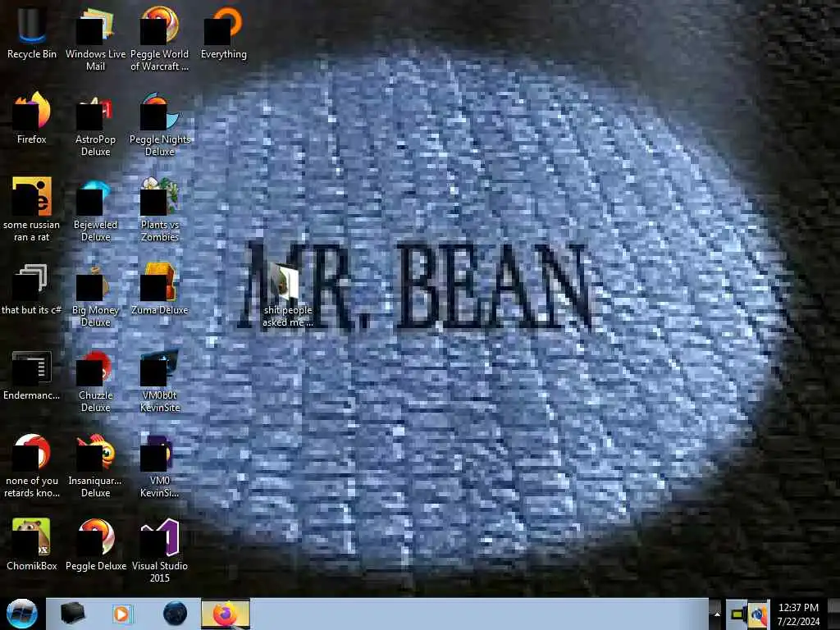Click the dark globe taskbar icon
The width and height of the screenshot is (840, 630).
(176, 614)
